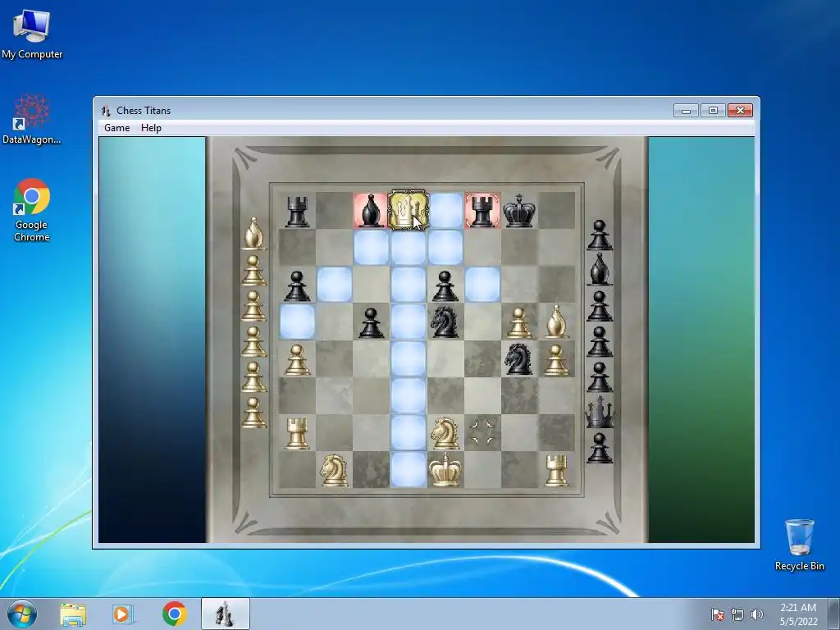Screen dimensions: 840x630
Task: Move queen to highlighted square d1
Action: [409, 469]
